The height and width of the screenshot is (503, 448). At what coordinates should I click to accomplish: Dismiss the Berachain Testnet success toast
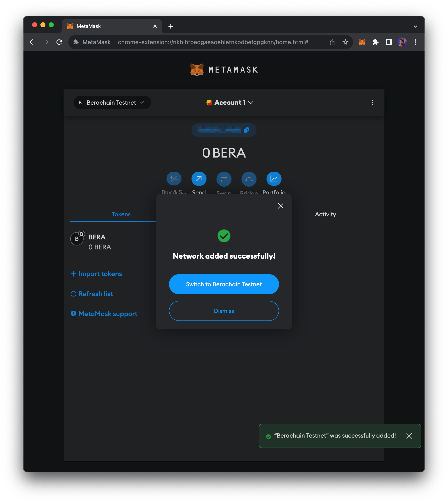coord(409,436)
